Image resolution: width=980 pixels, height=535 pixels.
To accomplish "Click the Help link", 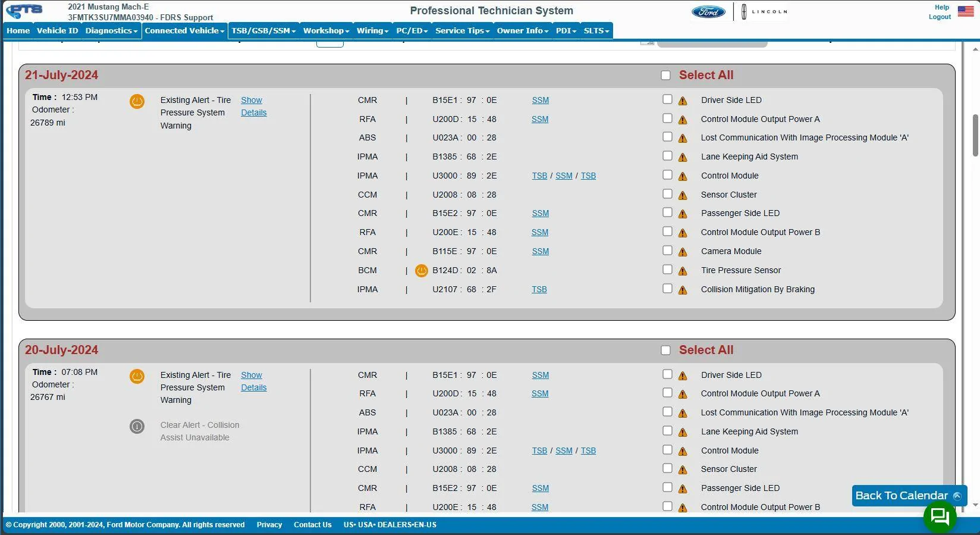I will click(942, 8).
